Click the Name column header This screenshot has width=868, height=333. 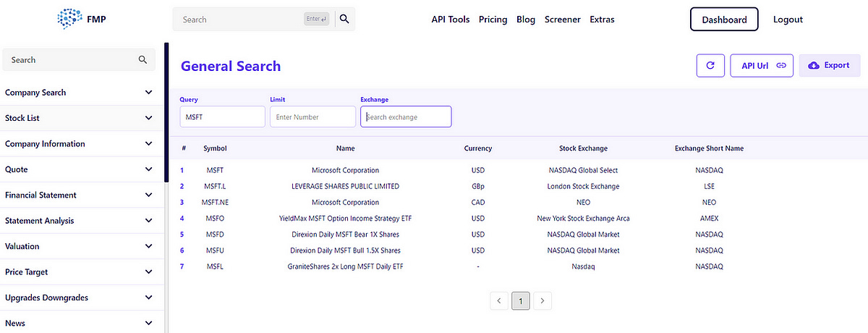(345, 148)
